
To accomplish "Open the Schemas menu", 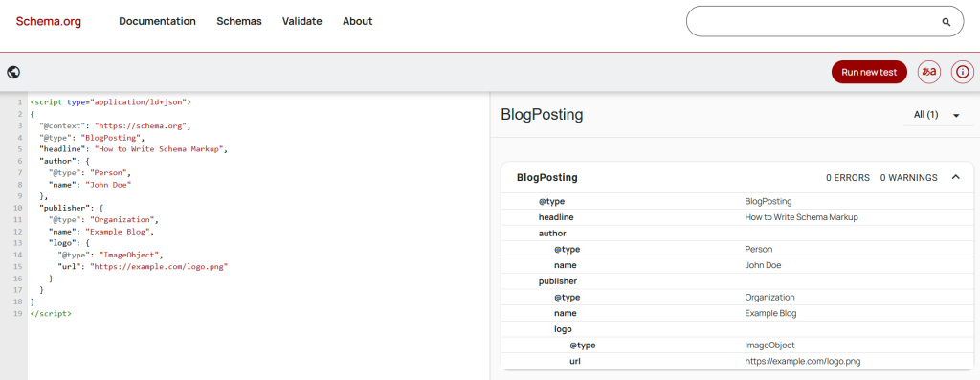I will click(x=239, y=21).
